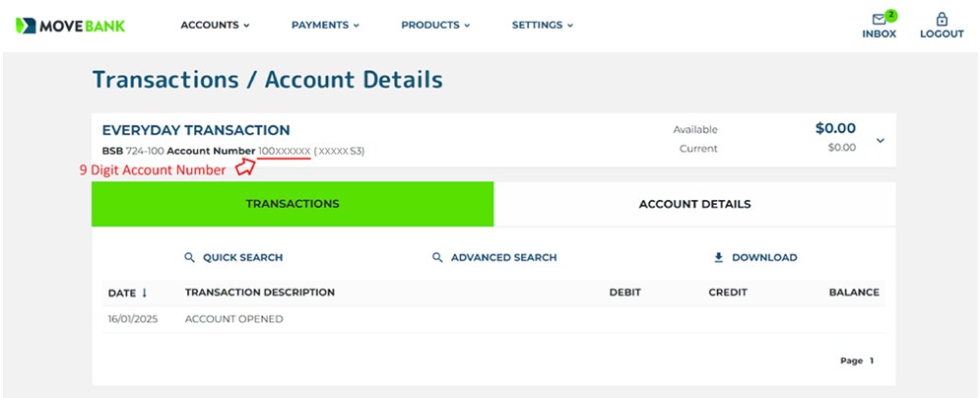Click the Quick Search magnifier icon

(189, 257)
